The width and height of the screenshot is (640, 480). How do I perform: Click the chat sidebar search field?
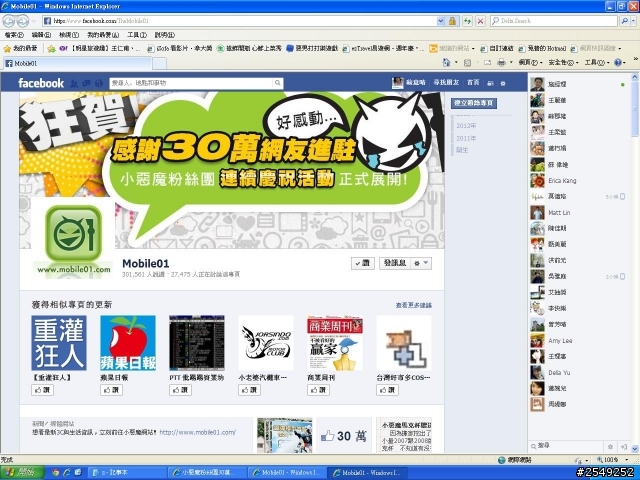pyautogui.click(x=567, y=446)
